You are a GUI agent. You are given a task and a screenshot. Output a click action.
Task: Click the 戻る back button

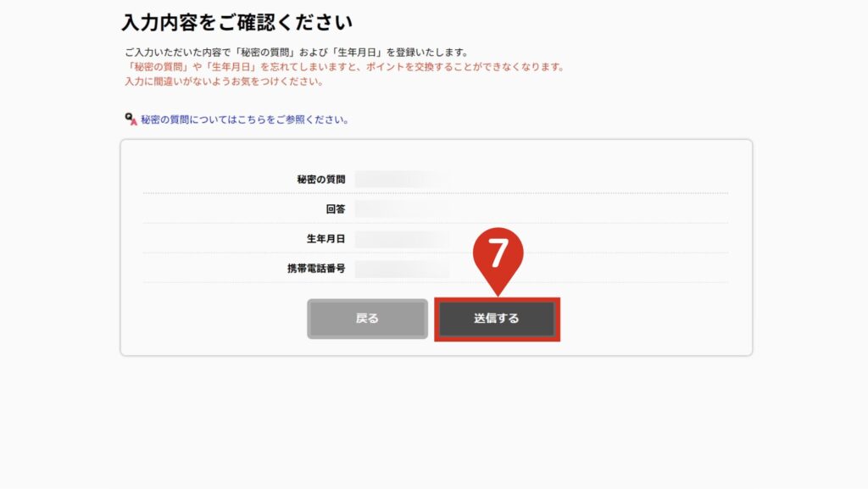(368, 319)
